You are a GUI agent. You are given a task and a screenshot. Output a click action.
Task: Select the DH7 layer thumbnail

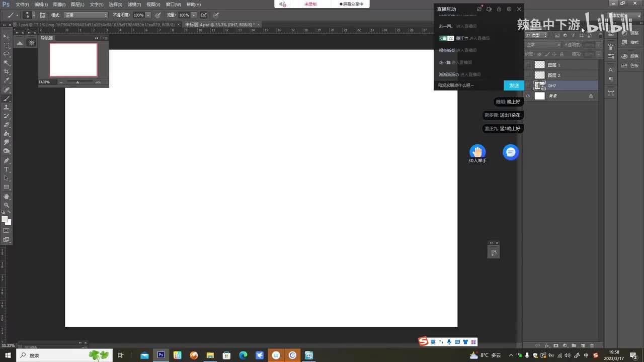click(539, 85)
